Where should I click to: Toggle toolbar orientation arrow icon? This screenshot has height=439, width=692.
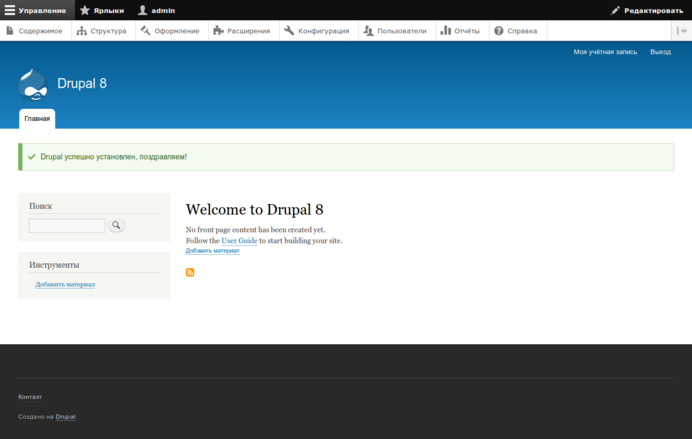pos(681,31)
